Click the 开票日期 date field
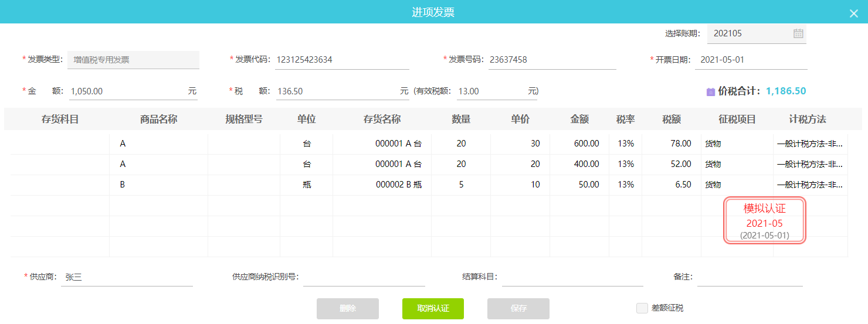 tap(751, 60)
